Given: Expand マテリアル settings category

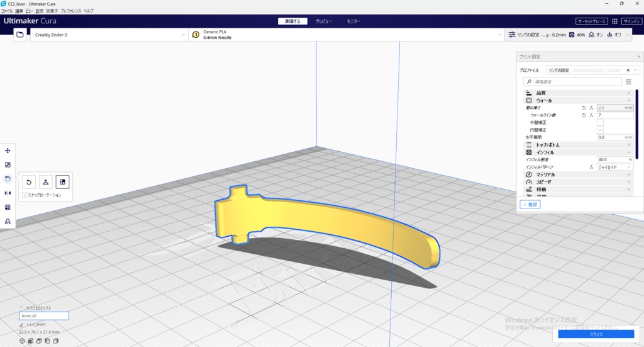Looking at the screenshot, I should [579, 174].
